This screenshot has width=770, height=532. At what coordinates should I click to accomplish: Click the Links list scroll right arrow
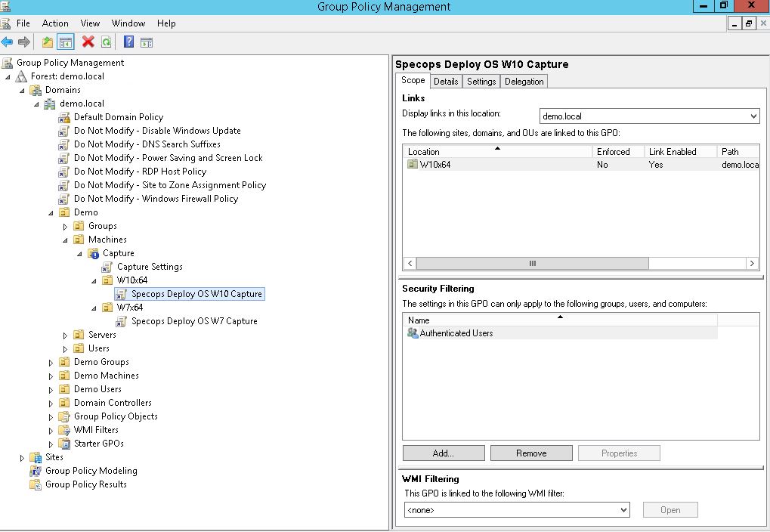point(752,263)
